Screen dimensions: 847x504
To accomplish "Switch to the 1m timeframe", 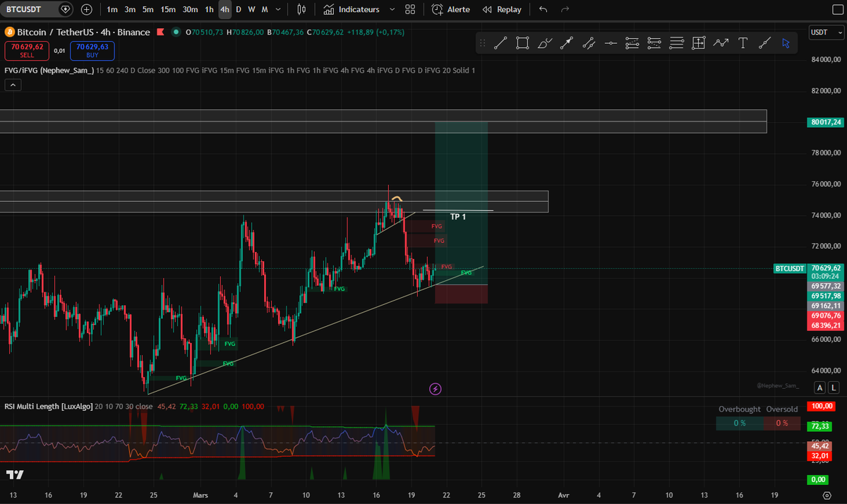I will tap(112, 9).
